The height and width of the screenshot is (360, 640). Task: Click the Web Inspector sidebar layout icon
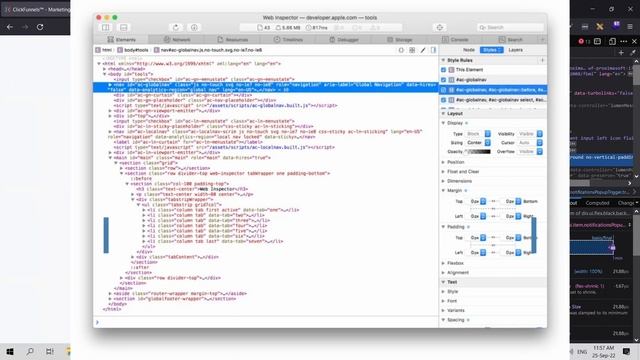point(106,27)
